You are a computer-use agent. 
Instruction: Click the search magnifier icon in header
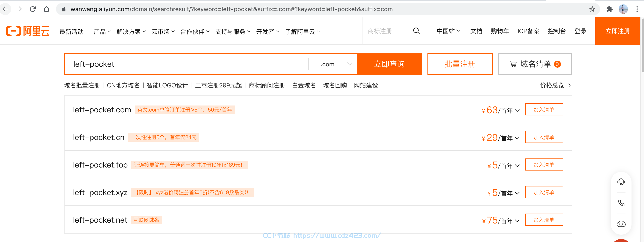pos(416,31)
